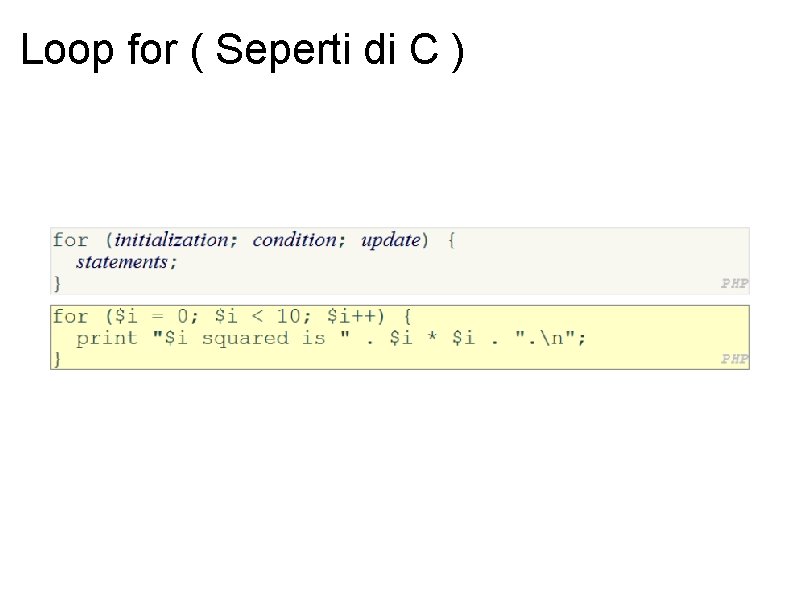Click the slide title 'Loop for ( Seperti di C )'
The image size is (800, 600).
tap(242, 50)
